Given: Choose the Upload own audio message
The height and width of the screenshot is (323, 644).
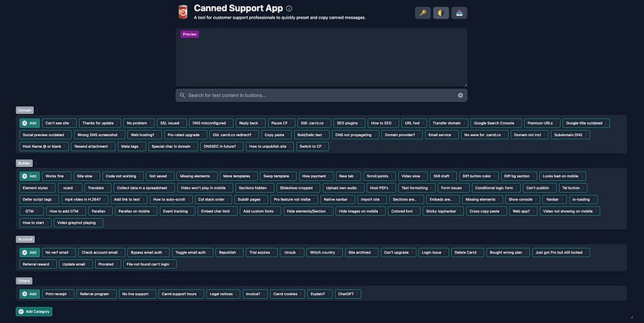Looking at the screenshot, I should pyautogui.click(x=343, y=188).
